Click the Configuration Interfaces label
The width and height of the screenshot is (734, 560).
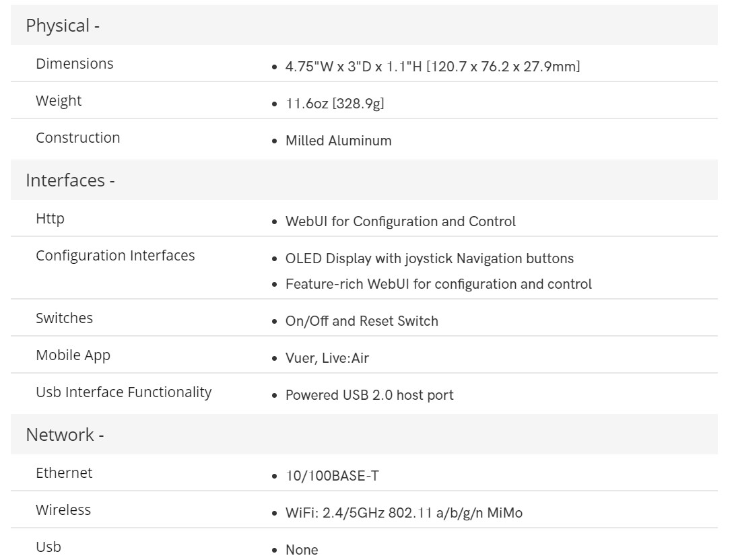[115, 256]
